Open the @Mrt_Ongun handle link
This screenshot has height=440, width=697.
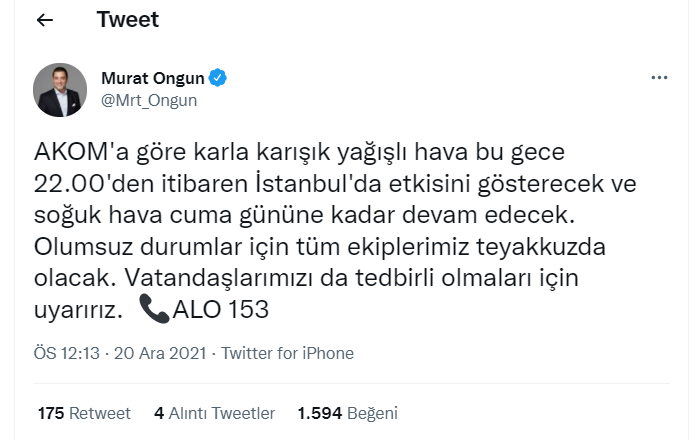click(149, 100)
